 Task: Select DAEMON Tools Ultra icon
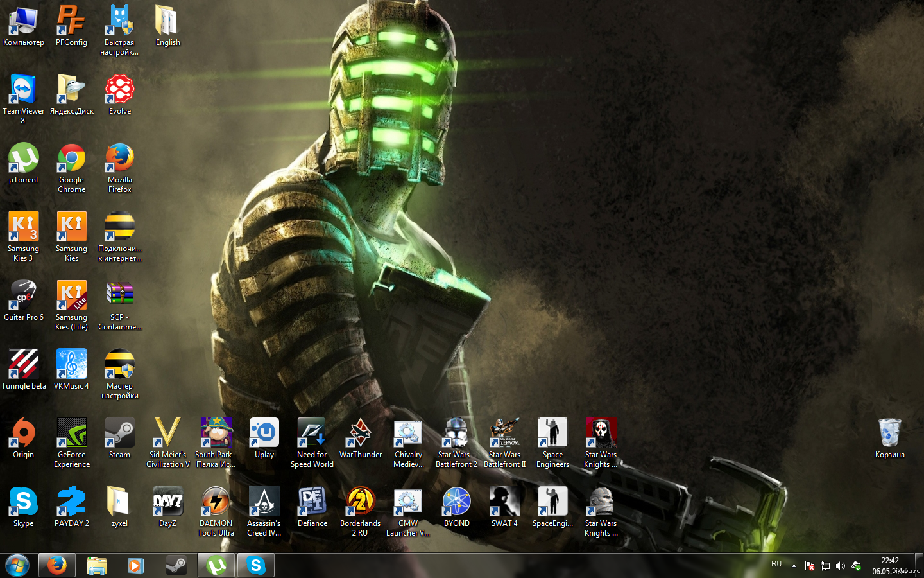click(x=216, y=512)
